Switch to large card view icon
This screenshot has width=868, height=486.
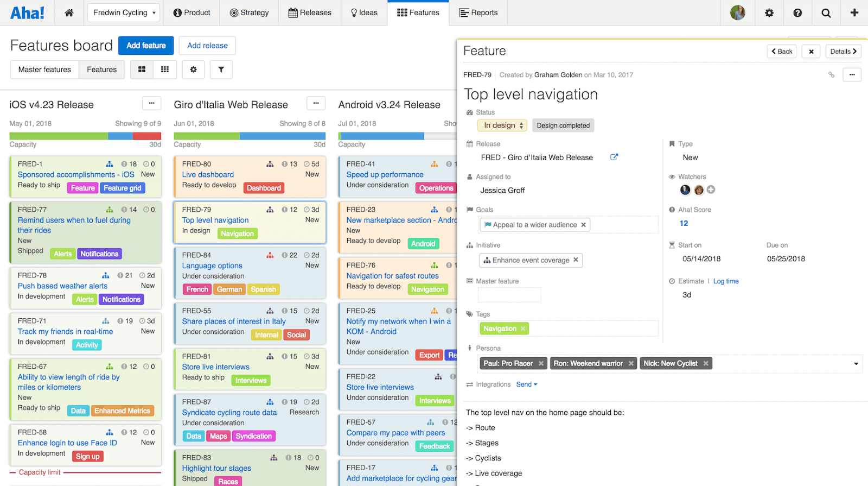click(142, 70)
